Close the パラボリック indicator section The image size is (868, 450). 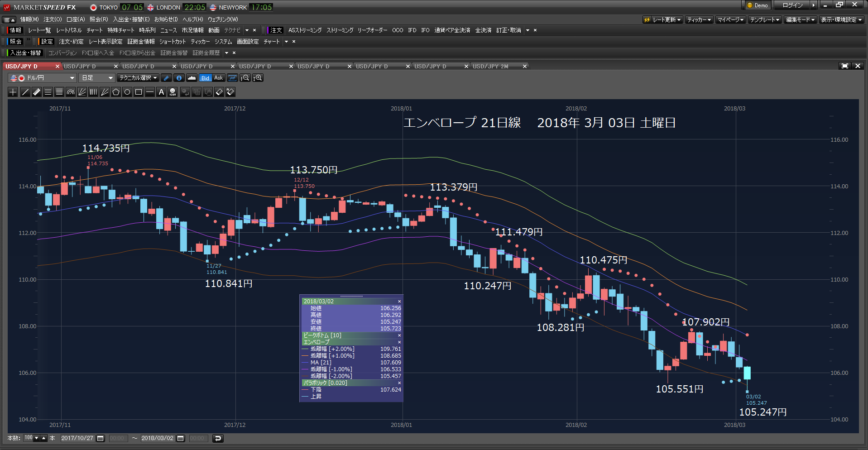(399, 383)
